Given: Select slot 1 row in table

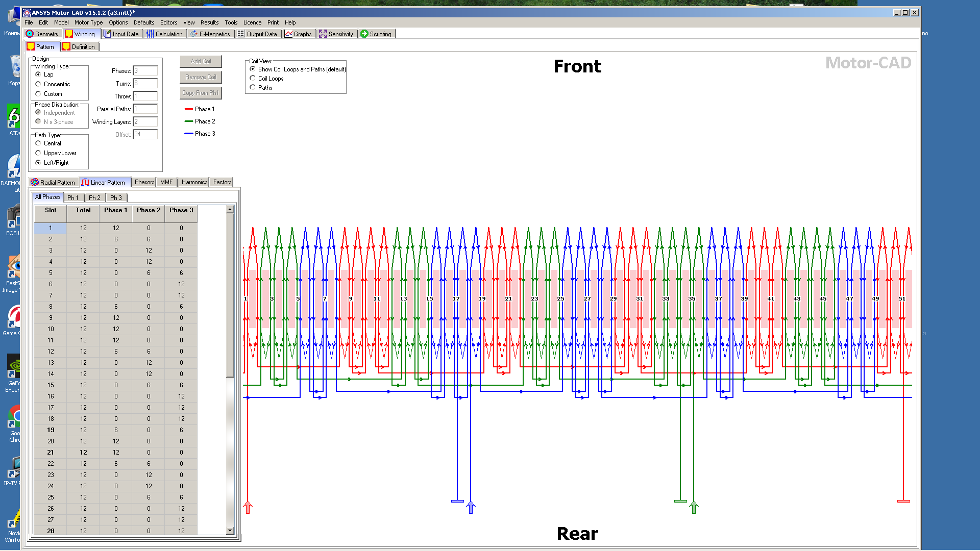Looking at the screenshot, I should pyautogui.click(x=116, y=228).
